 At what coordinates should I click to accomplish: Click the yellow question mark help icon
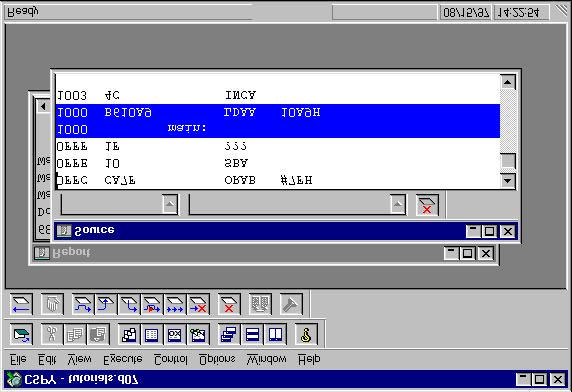(x=306, y=334)
